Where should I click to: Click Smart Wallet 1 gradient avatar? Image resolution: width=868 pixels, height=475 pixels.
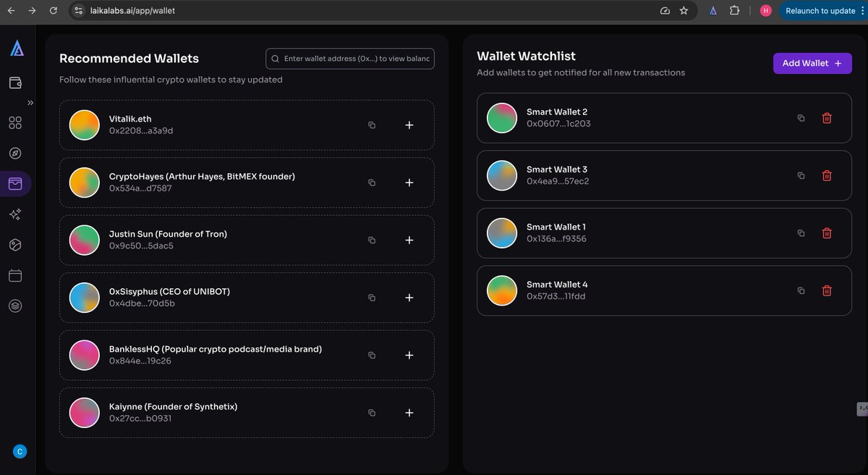coord(502,233)
